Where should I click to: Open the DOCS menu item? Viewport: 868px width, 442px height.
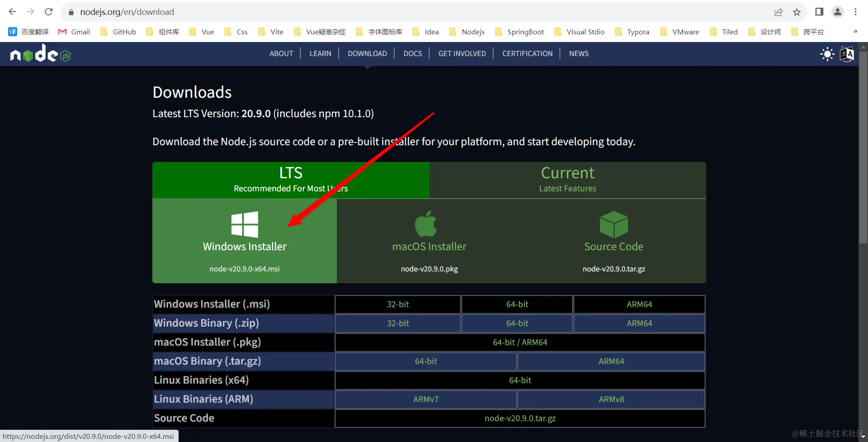[x=413, y=53]
